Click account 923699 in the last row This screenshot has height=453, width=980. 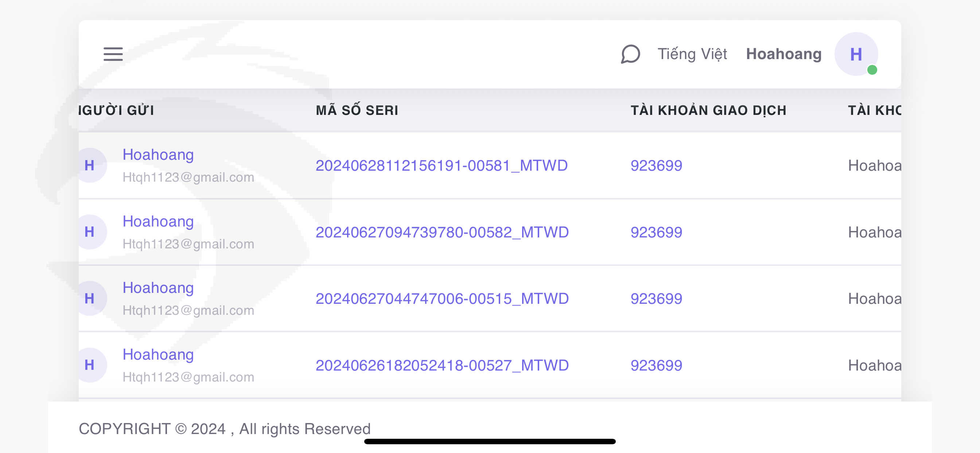coord(656,365)
